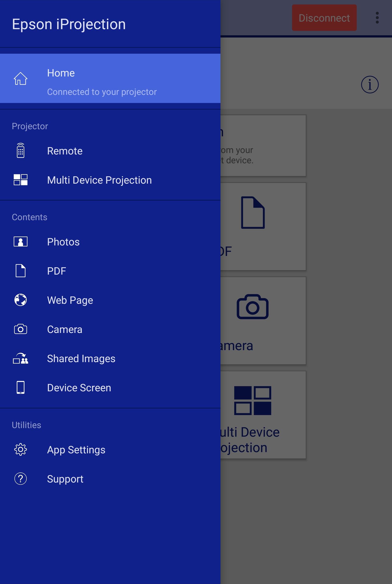
Task: Click the PDF document icon in drawer
Action: pos(21,271)
